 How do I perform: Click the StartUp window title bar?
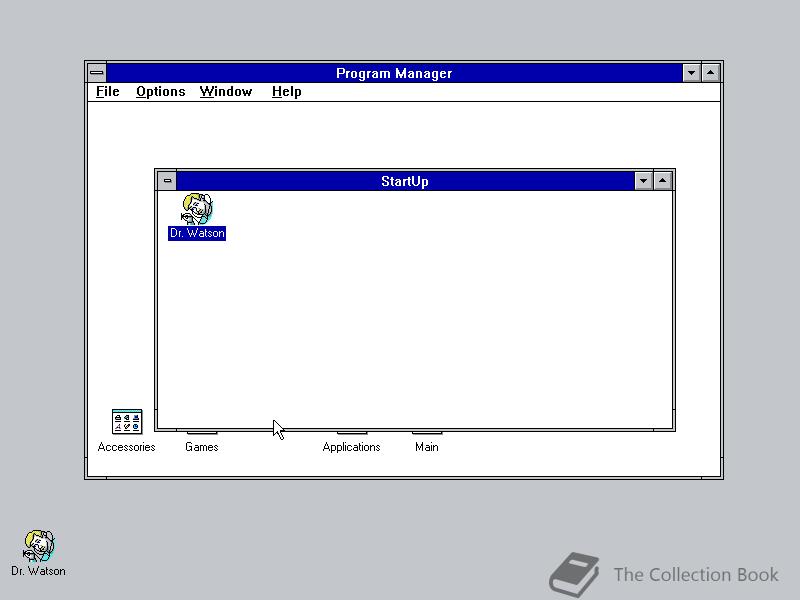[x=405, y=181]
